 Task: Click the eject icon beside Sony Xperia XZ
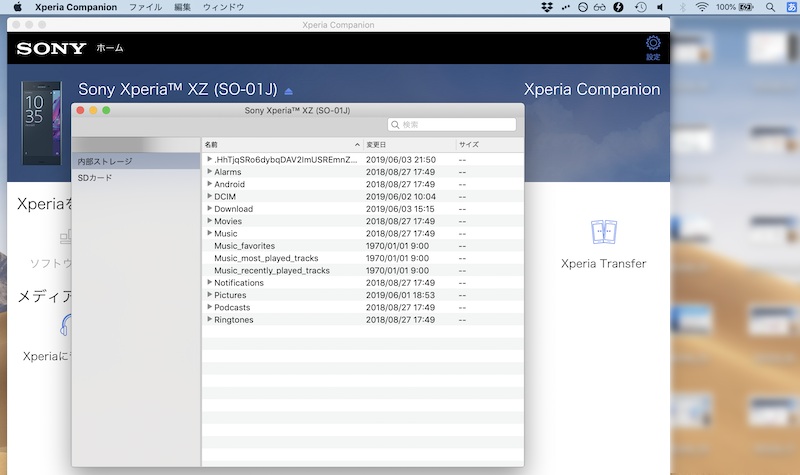coord(289,91)
